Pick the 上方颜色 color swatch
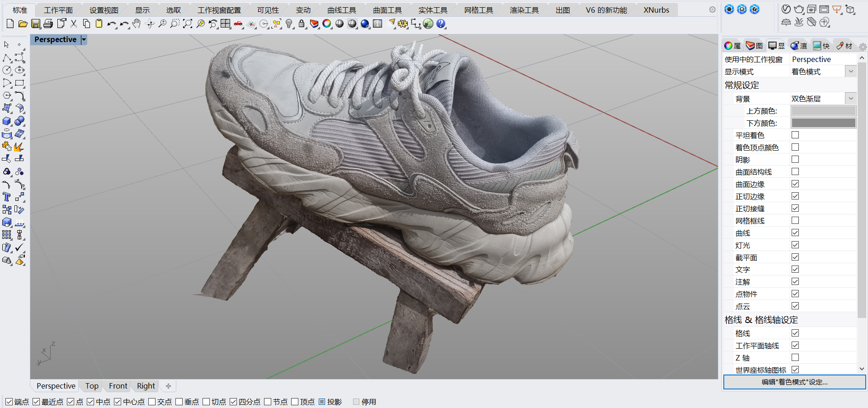The image size is (868, 408). tap(823, 110)
